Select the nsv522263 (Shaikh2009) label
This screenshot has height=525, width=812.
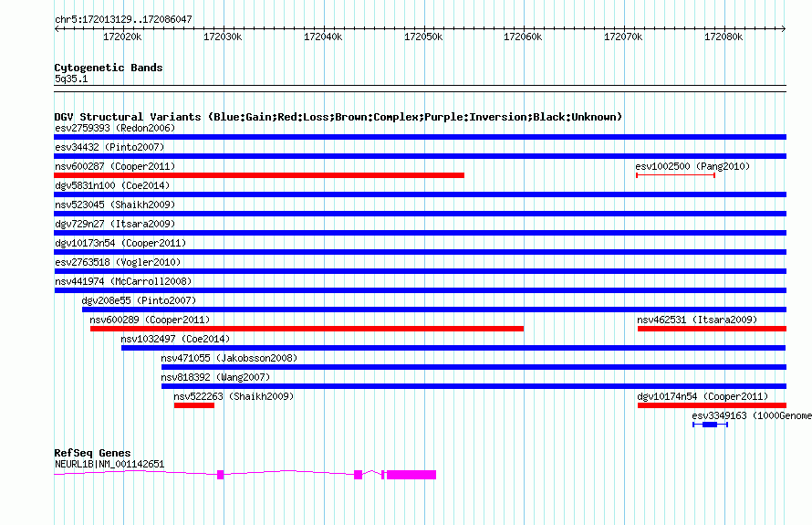[234, 396]
